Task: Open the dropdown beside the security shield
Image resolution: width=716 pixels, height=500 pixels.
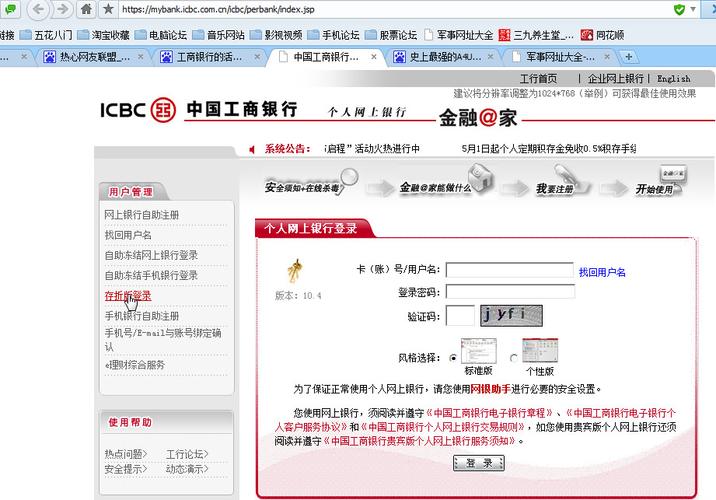Action: (x=696, y=9)
